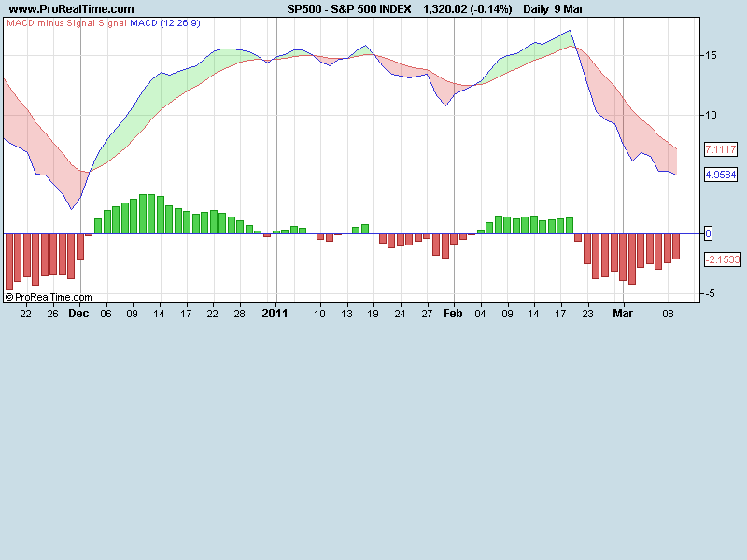This screenshot has height=560, width=747.
Task: Click the 10 y-axis label
Action: click(x=711, y=115)
